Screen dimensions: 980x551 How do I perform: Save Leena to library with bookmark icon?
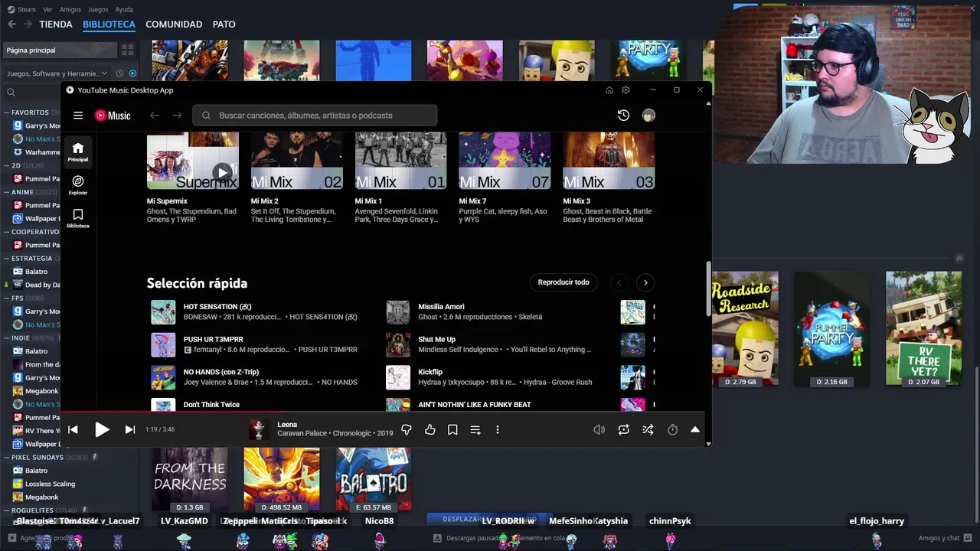click(x=452, y=430)
